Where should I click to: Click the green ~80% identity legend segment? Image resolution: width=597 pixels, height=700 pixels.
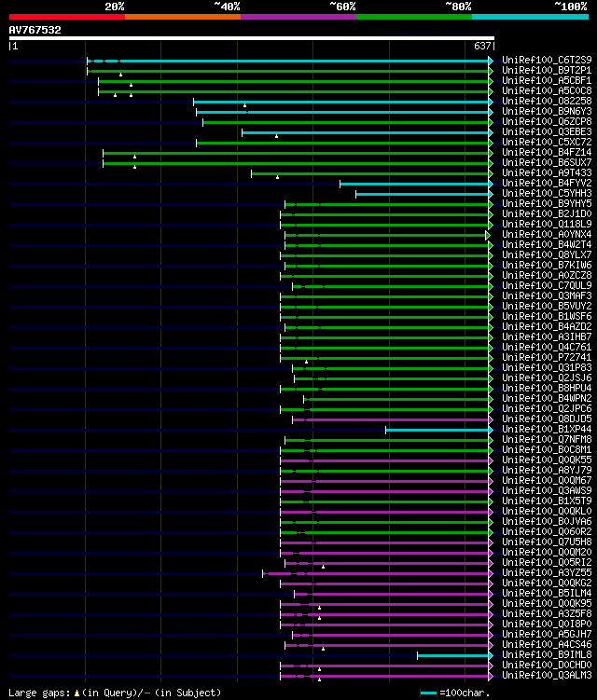coord(414,17)
